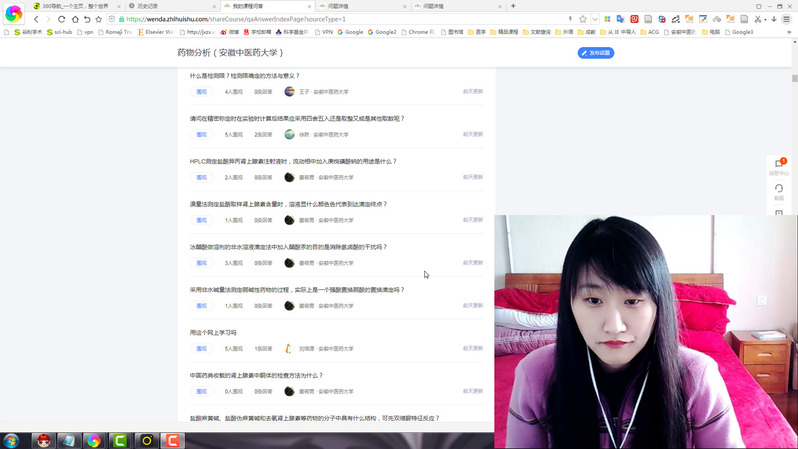Click 王子 user avatar on first question

(x=289, y=91)
